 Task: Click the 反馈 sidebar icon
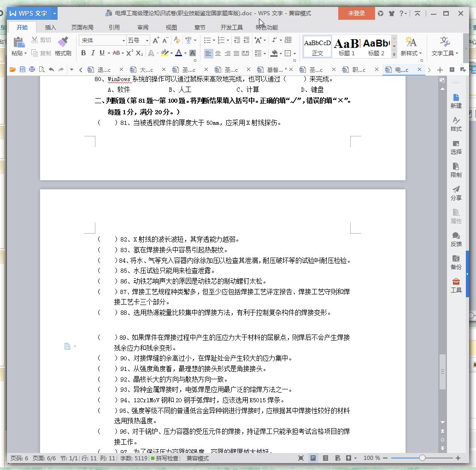(456, 239)
